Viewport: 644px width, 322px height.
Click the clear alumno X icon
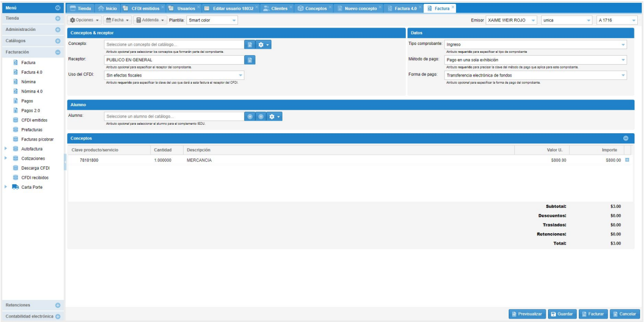(x=261, y=116)
